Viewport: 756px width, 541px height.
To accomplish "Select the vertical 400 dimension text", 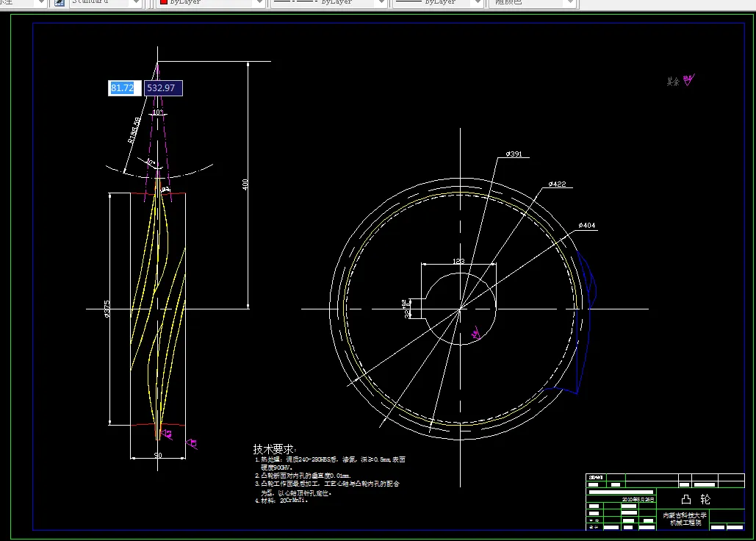I will [245, 184].
